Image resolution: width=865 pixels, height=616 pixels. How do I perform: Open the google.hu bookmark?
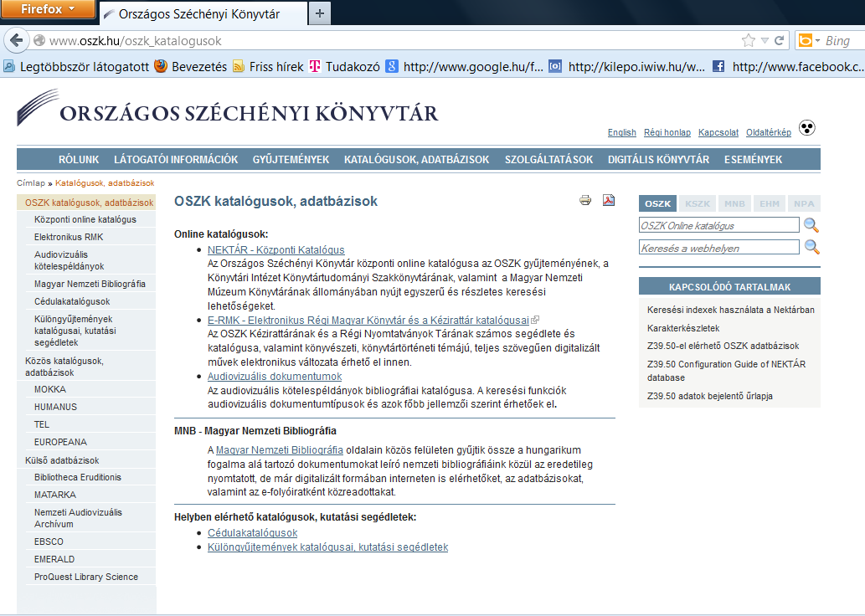click(465, 67)
